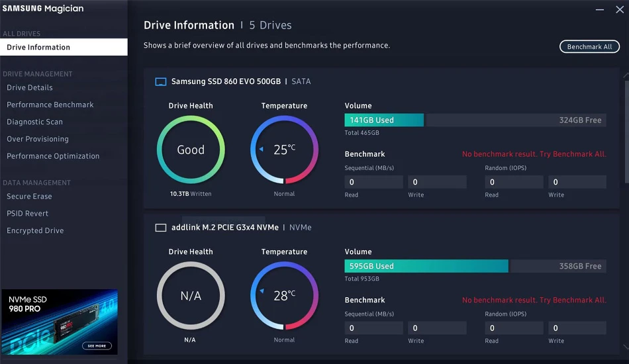Select Drive Information in sidebar
Screen dimensions: 629x364
point(64,47)
